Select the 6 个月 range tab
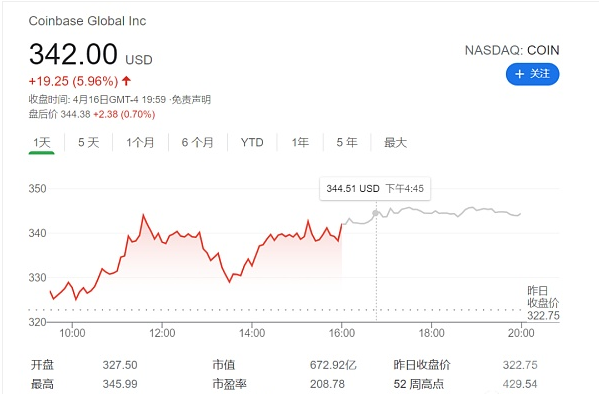 198,143
